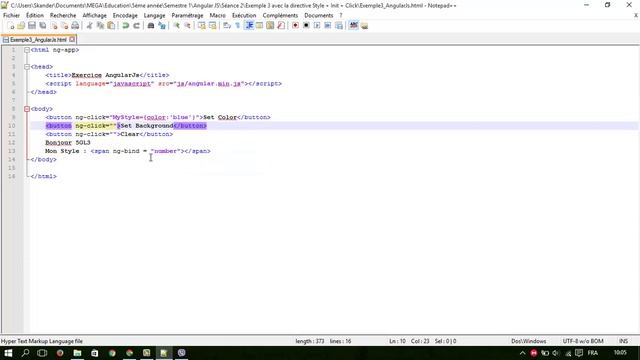Stop macro recording with black square
This screenshot has width=640, height=360.
coord(306,26)
